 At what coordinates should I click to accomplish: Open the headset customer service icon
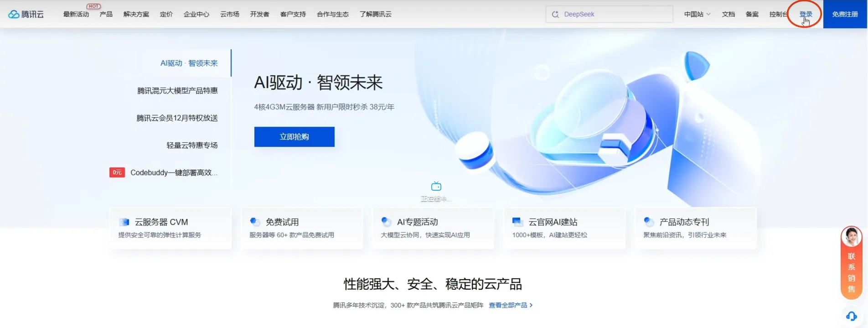point(851,316)
